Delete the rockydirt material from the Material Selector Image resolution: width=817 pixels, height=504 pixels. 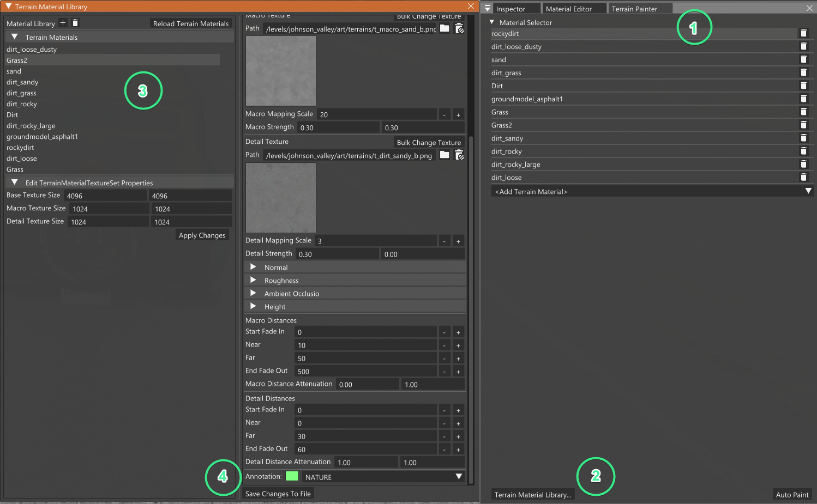pos(803,33)
